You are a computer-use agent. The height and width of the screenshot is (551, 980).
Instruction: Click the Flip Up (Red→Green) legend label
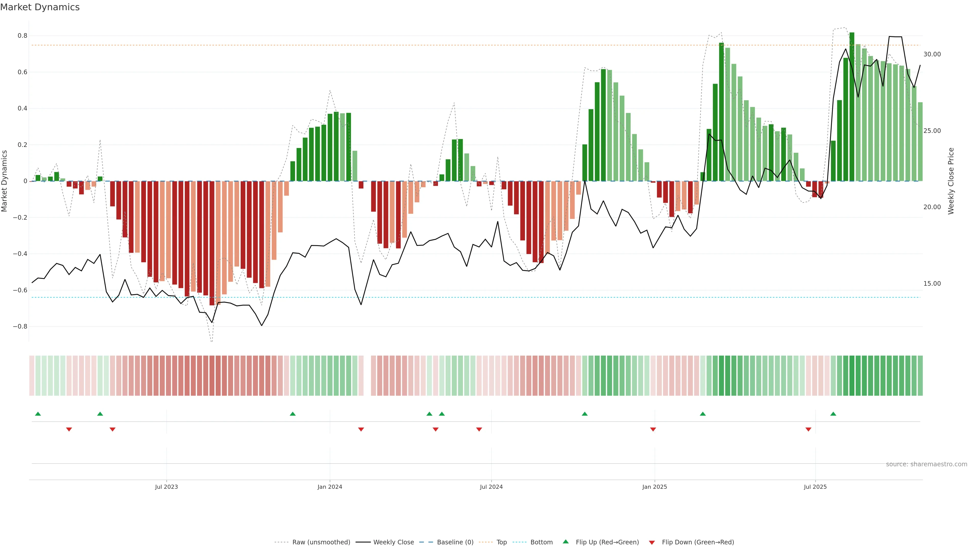607,542
